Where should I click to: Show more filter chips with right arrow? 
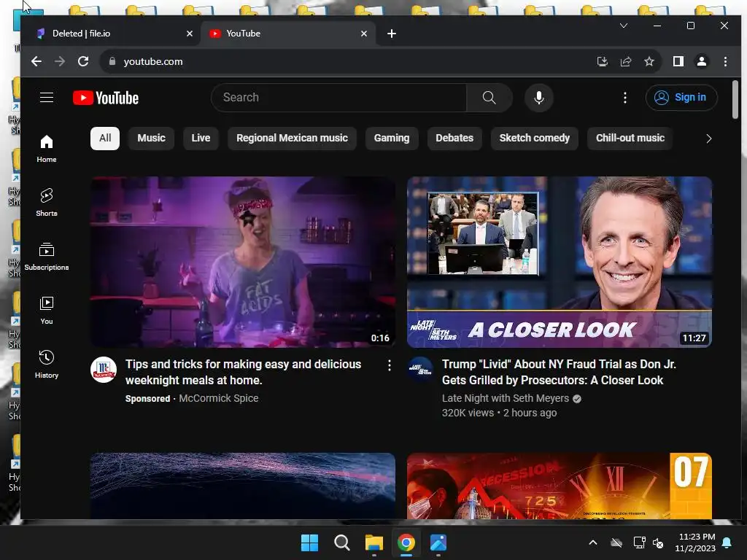coord(708,139)
